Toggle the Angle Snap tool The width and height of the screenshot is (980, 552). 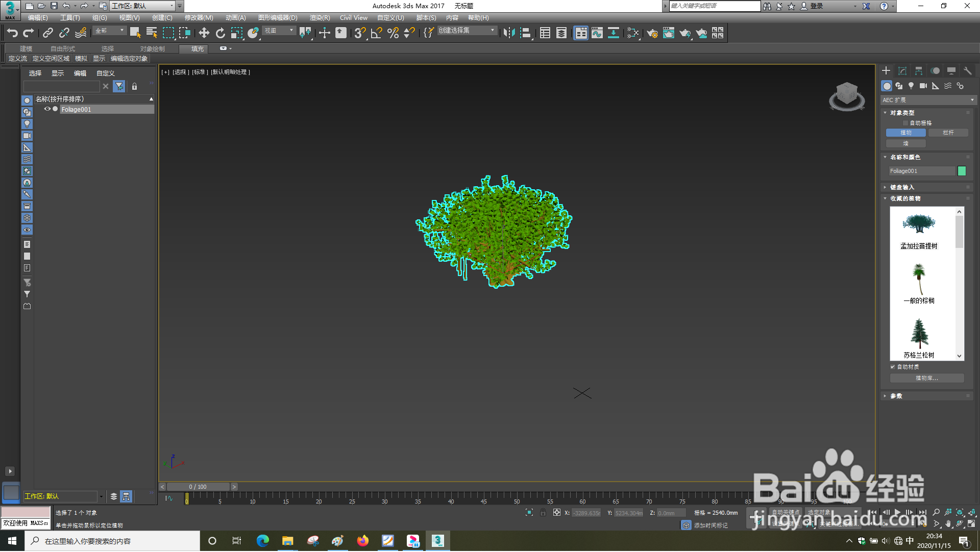(x=376, y=33)
